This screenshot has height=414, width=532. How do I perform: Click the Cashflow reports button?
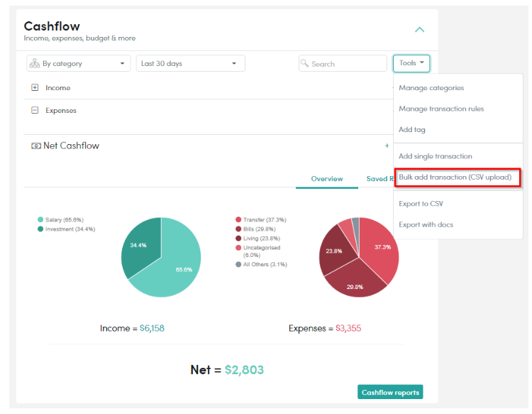click(x=390, y=392)
